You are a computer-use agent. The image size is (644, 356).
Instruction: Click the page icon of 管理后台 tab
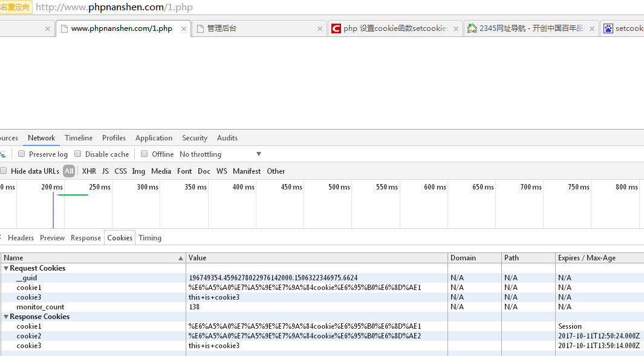(200, 28)
